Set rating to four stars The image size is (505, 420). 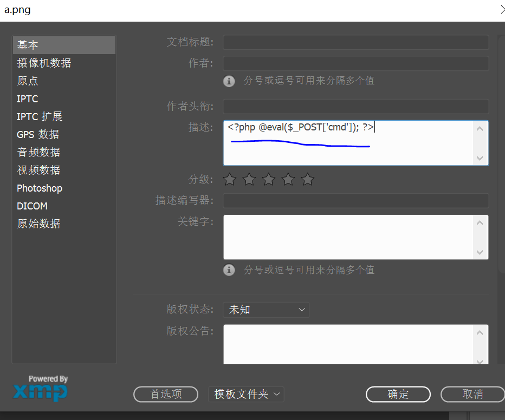[x=288, y=180]
